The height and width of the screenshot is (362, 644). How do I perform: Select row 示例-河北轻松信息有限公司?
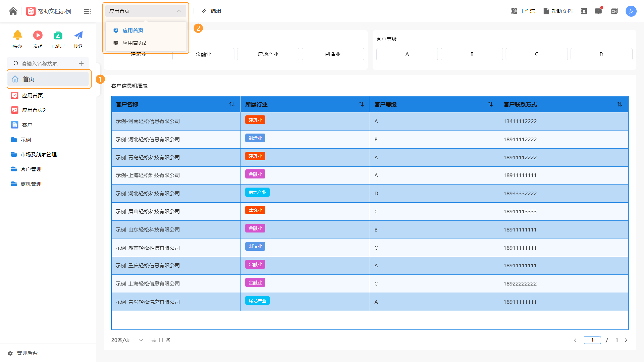(370, 139)
